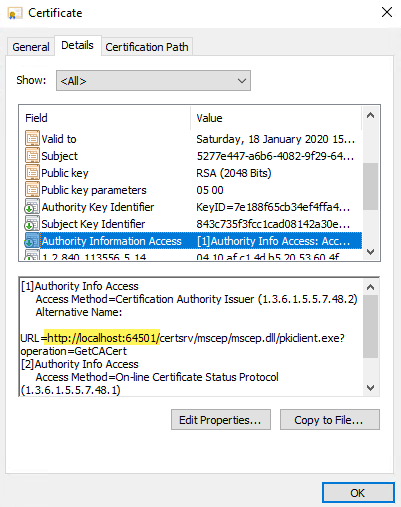This screenshot has width=401, height=507.
Task: Click field list scrollbar up arrow
Action: coord(370,116)
